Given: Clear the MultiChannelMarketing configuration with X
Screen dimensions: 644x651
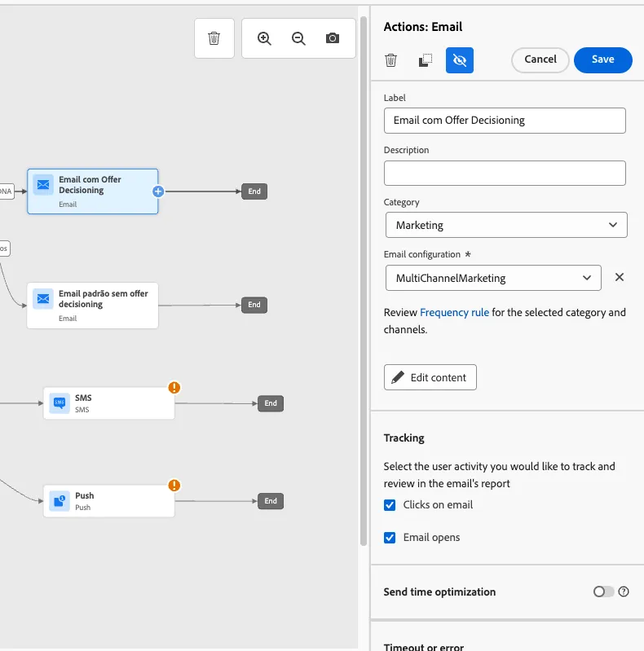Looking at the screenshot, I should point(619,277).
